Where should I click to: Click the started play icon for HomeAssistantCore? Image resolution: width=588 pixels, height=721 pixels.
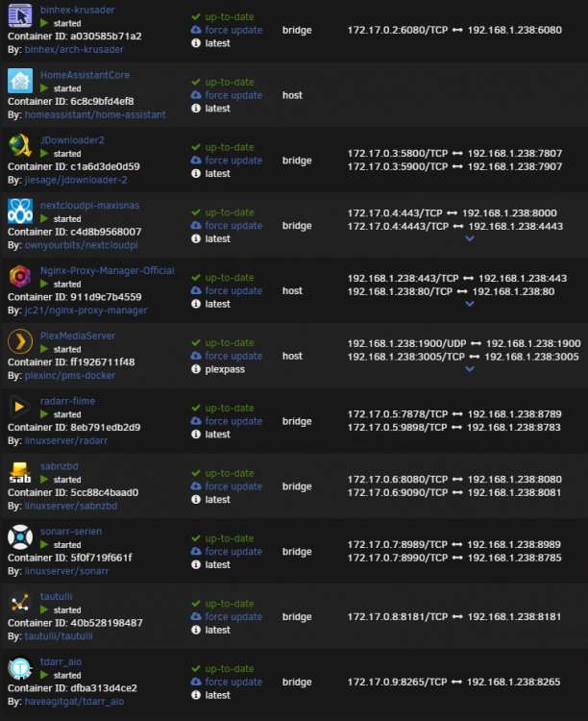pos(44,88)
